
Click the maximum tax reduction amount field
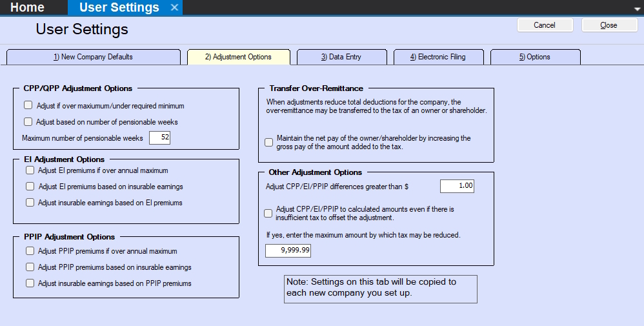288,250
